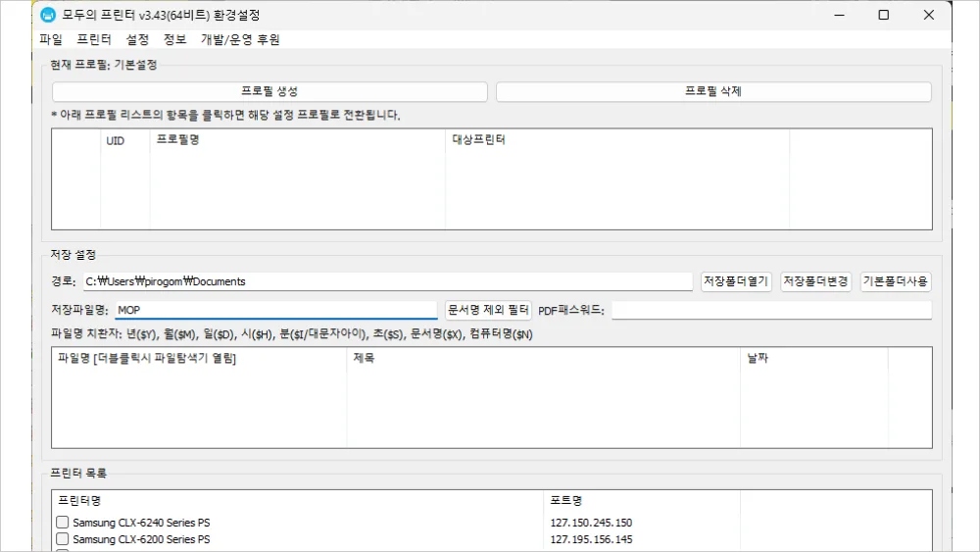Select the Samsung CLX-6240 Series PS printer name
The height and width of the screenshot is (552, 980).
click(x=141, y=523)
